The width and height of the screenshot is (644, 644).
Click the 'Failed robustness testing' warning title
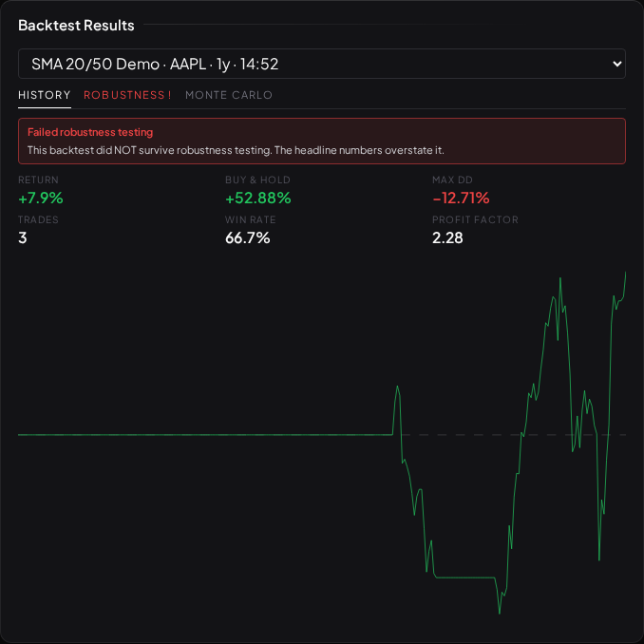(x=90, y=132)
